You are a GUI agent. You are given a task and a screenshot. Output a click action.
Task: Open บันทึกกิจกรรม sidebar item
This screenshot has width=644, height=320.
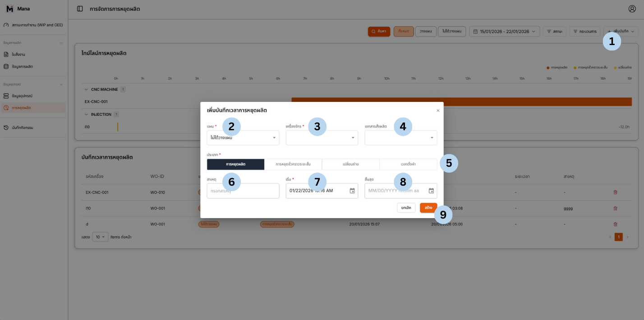tap(23, 128)
